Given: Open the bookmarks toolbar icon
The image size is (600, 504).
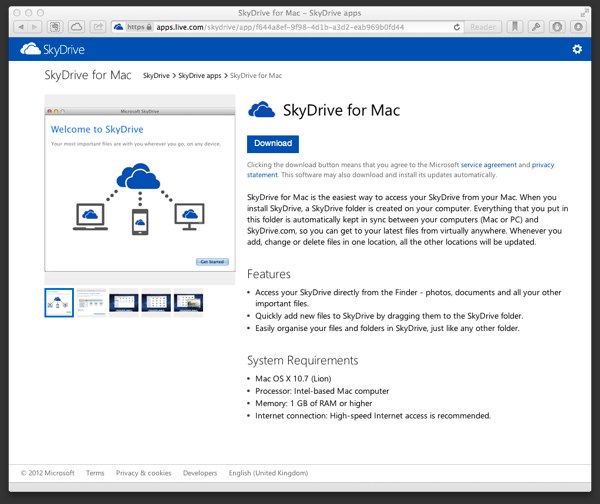Looking at the screenshot, I should tap(515, 27).
